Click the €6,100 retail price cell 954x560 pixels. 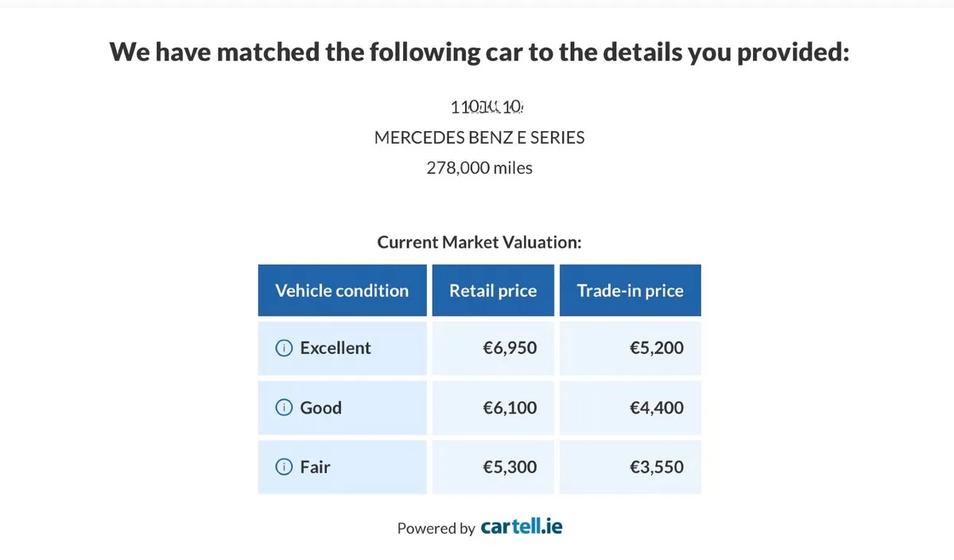(493, 407)
